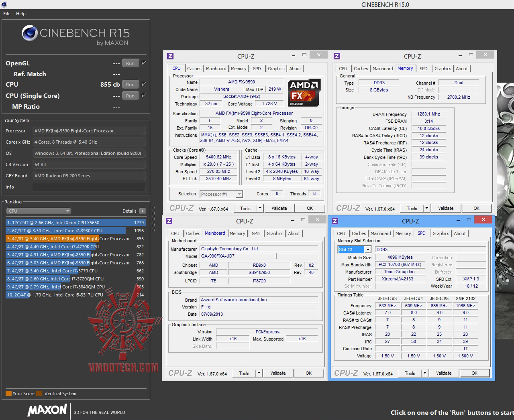Image resolution: width=514 pixels, height=420 pixels.
Task: Click the MAXON logo in the footer
Action: point(47,410)
